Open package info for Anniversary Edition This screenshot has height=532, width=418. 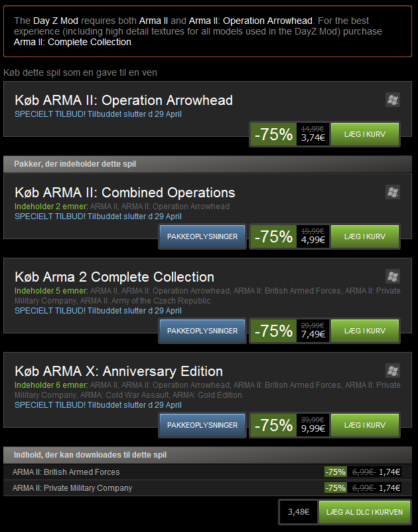[202, 425]
